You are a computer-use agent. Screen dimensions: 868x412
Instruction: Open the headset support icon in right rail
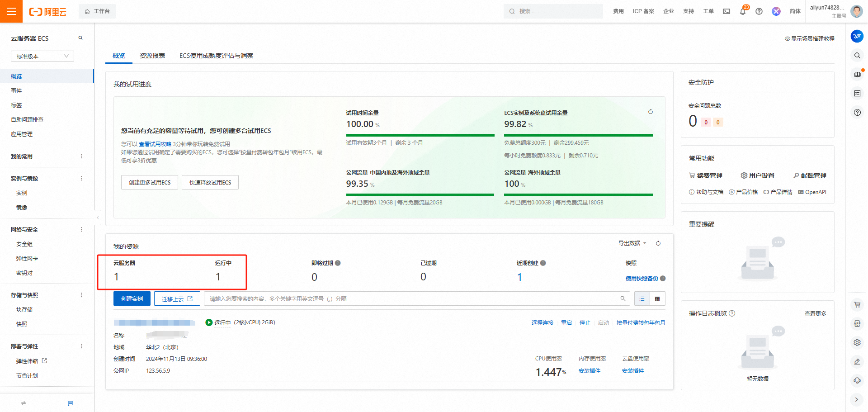(857, 380)
